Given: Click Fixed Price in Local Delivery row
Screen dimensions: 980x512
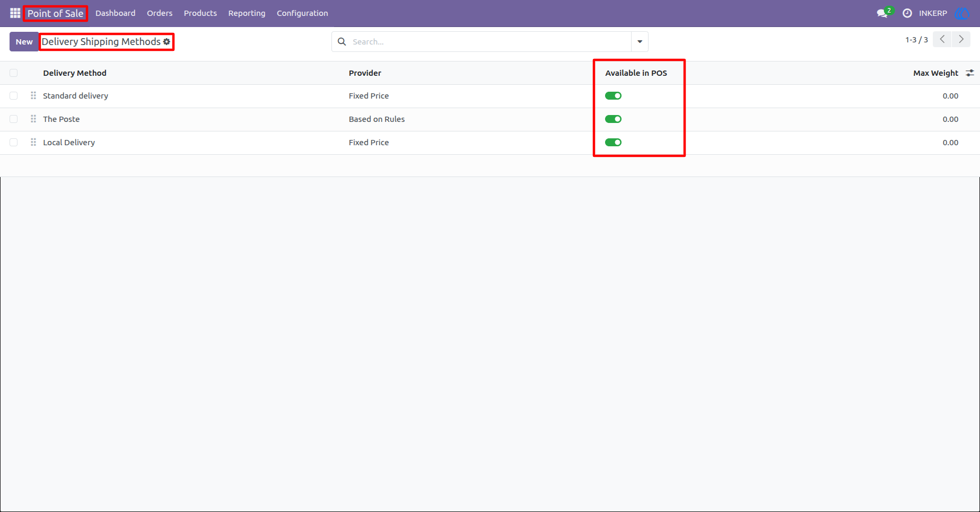Looking at the screenshot, I should 369,142.
